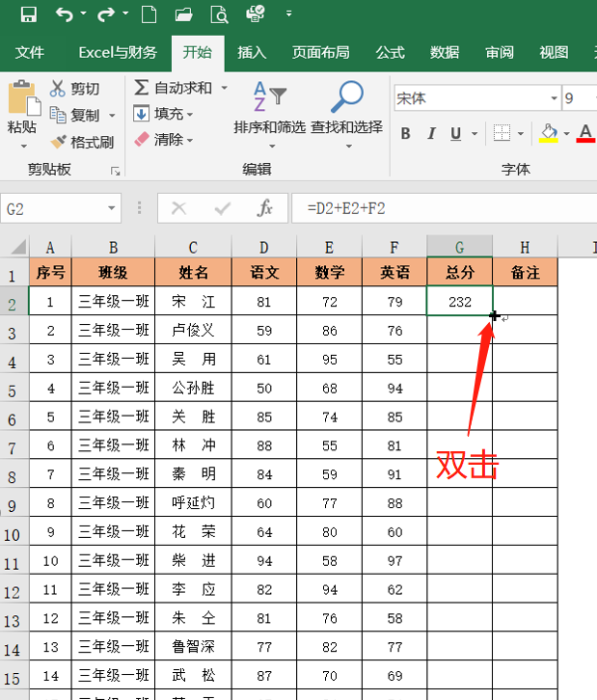The height and width of the screenshot is (700, 597).
Task: Open clipboard group dialog launcher
Action: tap(115, 172)
